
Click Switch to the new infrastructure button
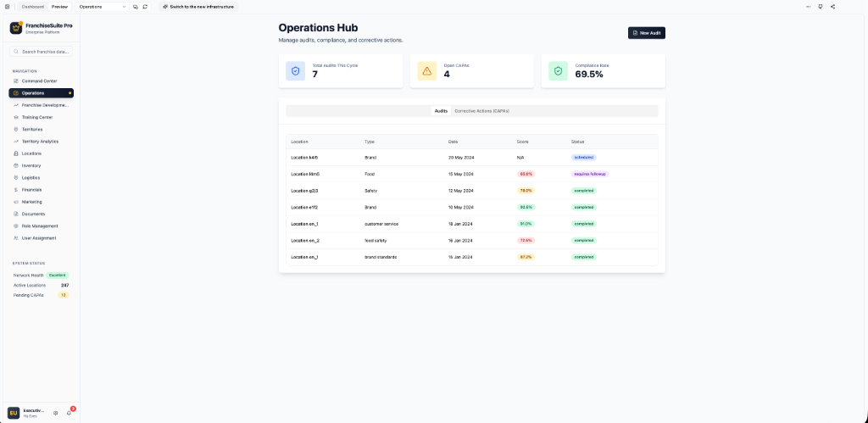click(198, 7)
